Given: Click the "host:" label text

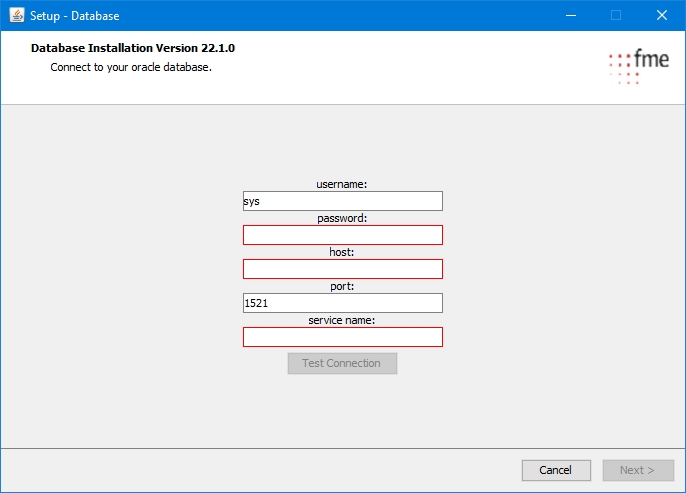Looking at the screenshot, I should [342, 252].
